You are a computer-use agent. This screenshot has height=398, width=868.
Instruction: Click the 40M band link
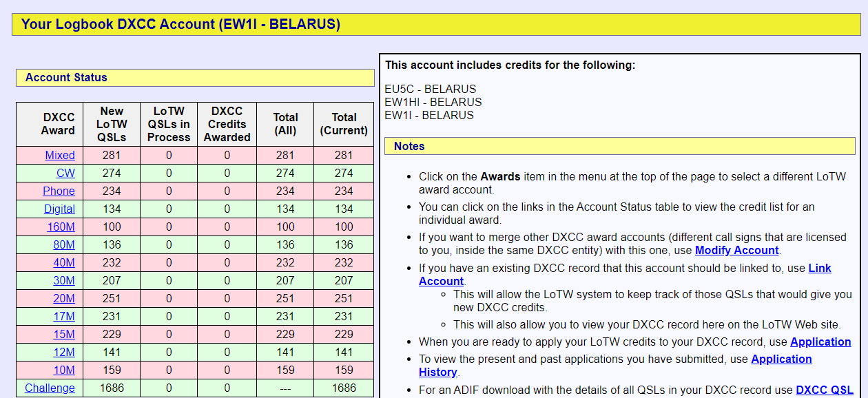[x=64, y=263]
